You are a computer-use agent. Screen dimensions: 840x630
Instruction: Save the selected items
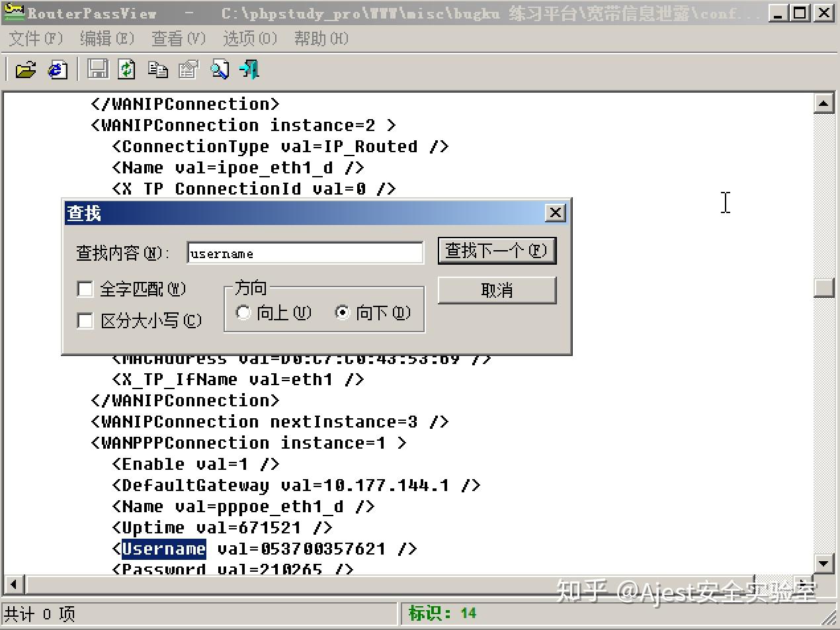pyautogui.click(x=98, y=68)
